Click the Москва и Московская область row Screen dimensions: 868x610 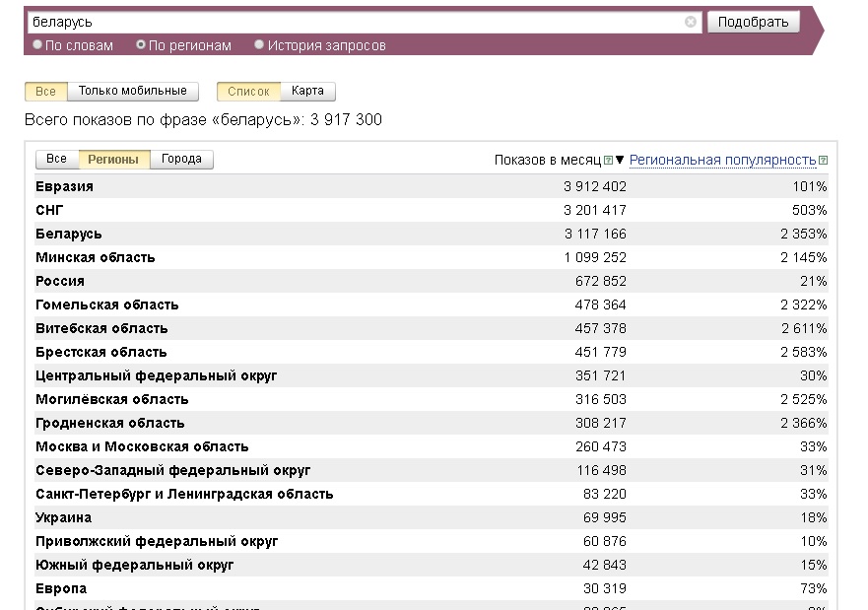tap(142, 446)
